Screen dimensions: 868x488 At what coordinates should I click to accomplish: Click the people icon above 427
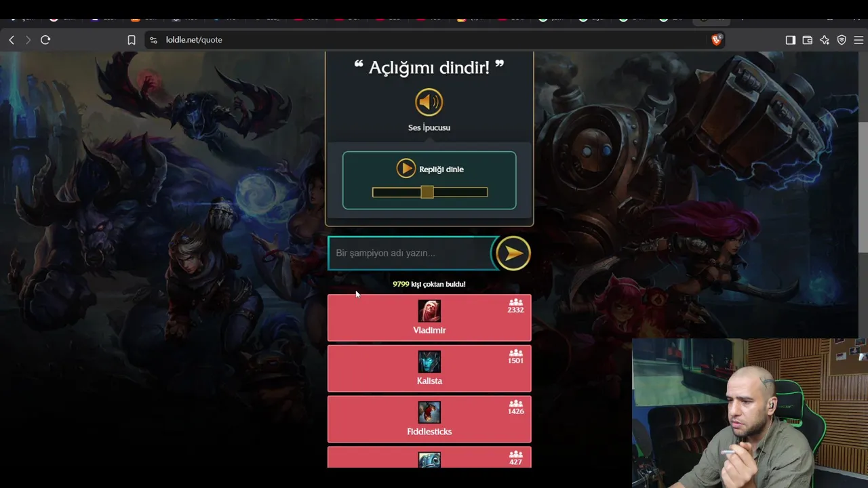515,454
